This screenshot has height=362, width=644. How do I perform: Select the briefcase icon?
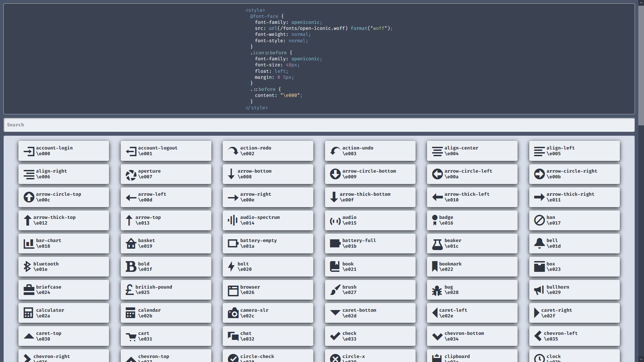(x=29, y=290)
